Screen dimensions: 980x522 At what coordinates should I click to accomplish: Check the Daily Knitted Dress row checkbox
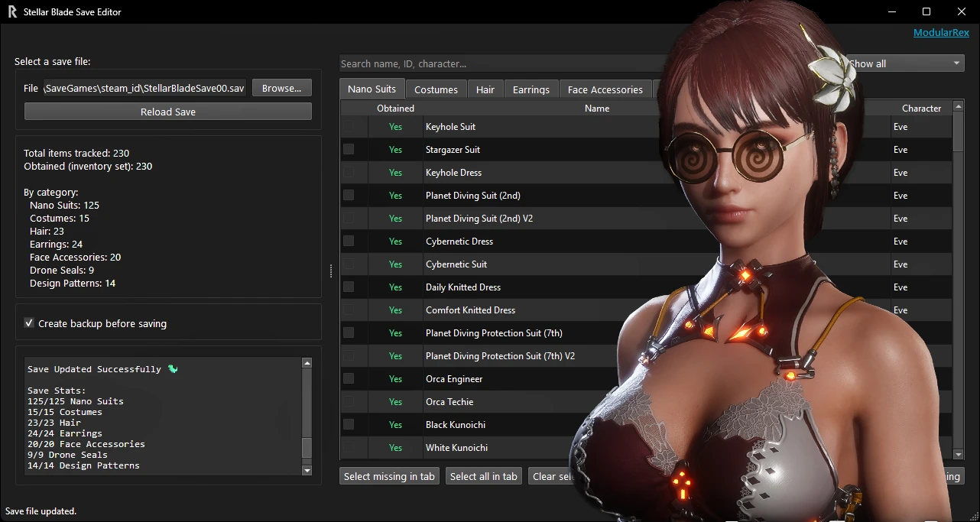point(349,287)
